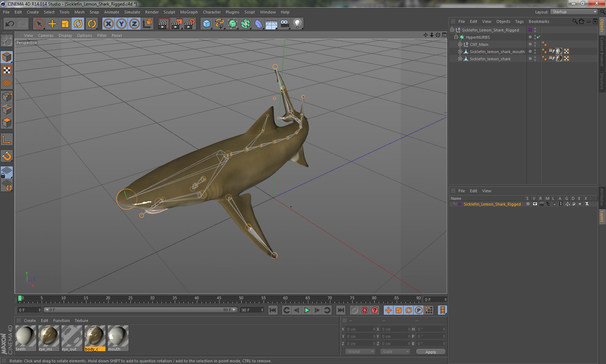This screenshot has width=606, height=364.
Task: Open the Scale mode dropdown
Action: [395, 352]
